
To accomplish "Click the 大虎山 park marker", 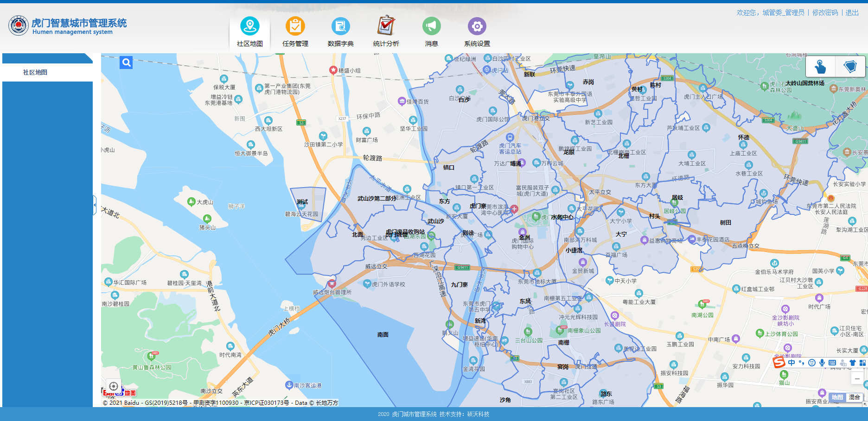I will 191,201.
